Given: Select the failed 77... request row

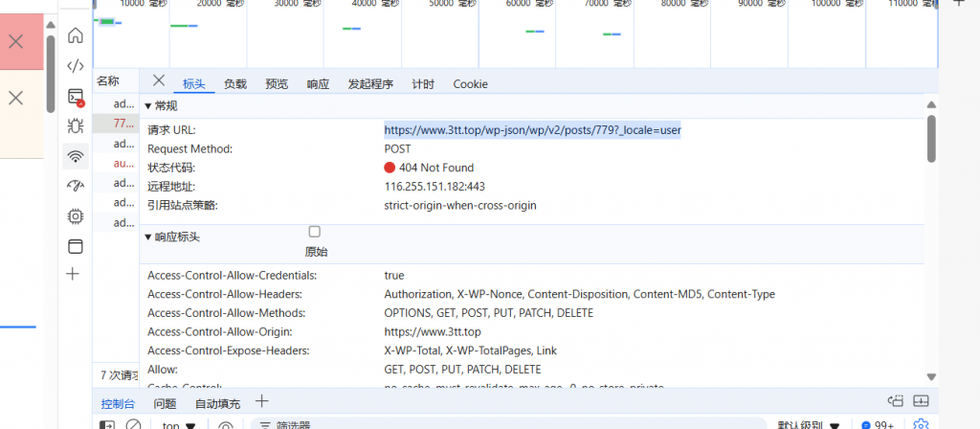Looking at the screenshot, I should 116,124.
